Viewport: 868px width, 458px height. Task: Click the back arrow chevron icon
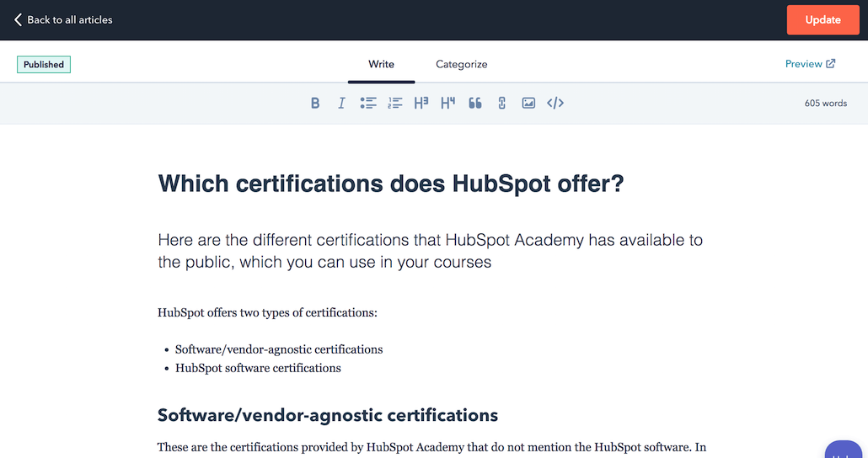click(x=18, y=20)
